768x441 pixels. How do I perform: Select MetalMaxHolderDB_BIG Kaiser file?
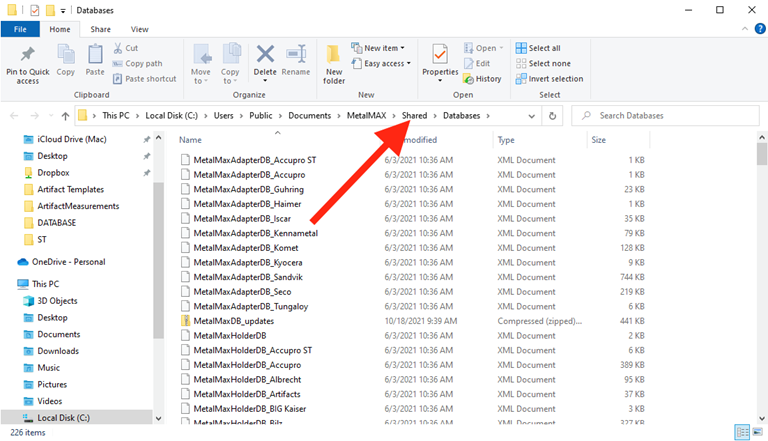pyautogui.click(x=243, y=409)
